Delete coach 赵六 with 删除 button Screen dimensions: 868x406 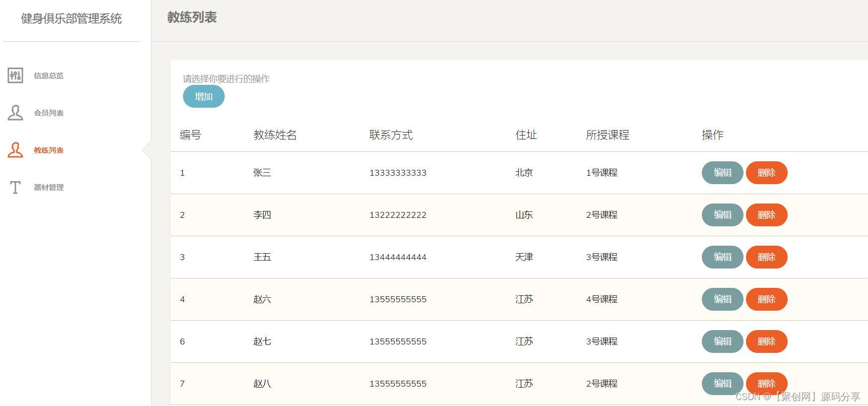click(767, 299)
